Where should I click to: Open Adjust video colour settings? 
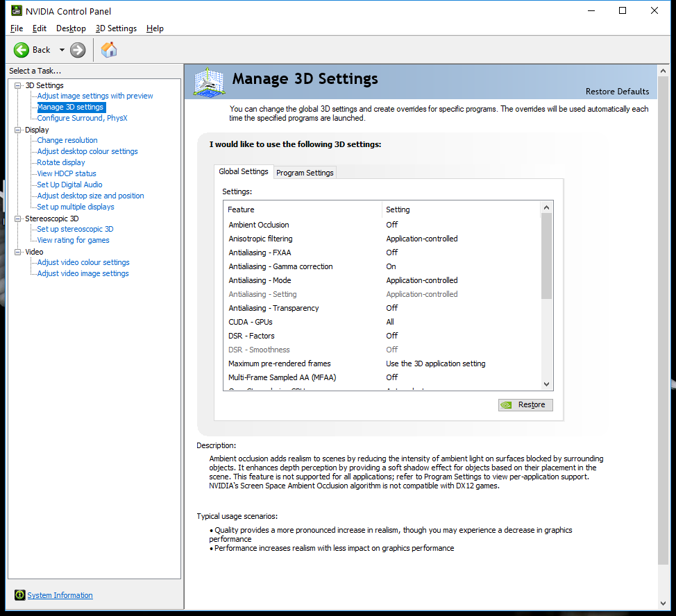(83, 262)
